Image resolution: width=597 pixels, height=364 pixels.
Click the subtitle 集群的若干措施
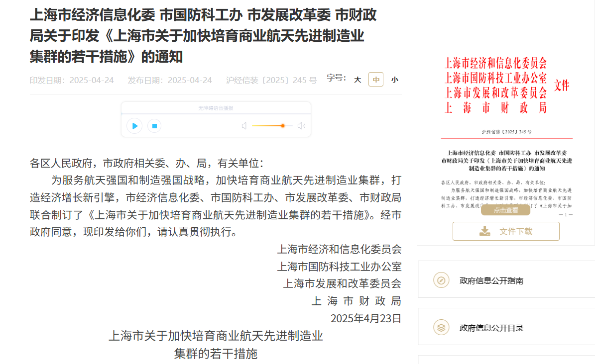click(x=216, y=354)
